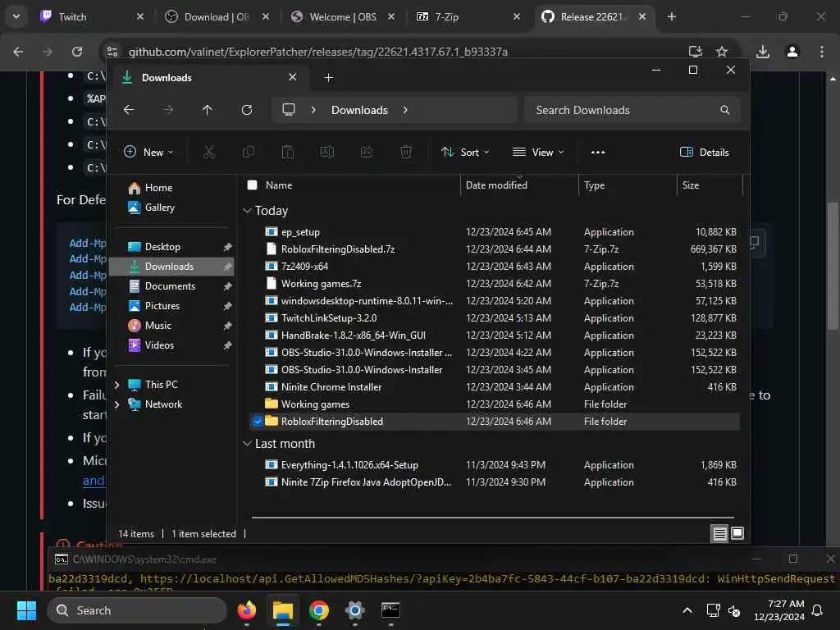
Task: Expand the Network tree node
Action: click(x=116, y=404)
